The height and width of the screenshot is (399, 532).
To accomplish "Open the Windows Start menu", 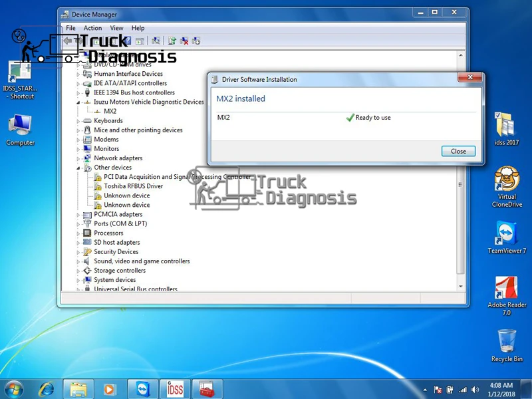I will pyautogui.click(x=13, y=389).
